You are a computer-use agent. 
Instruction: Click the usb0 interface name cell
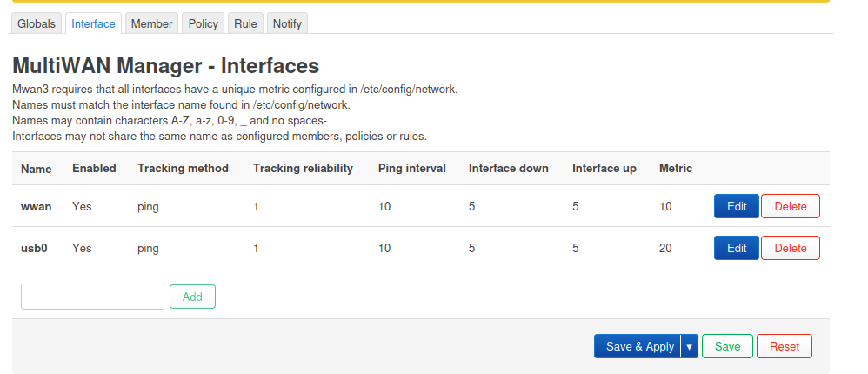pos(34,248)
